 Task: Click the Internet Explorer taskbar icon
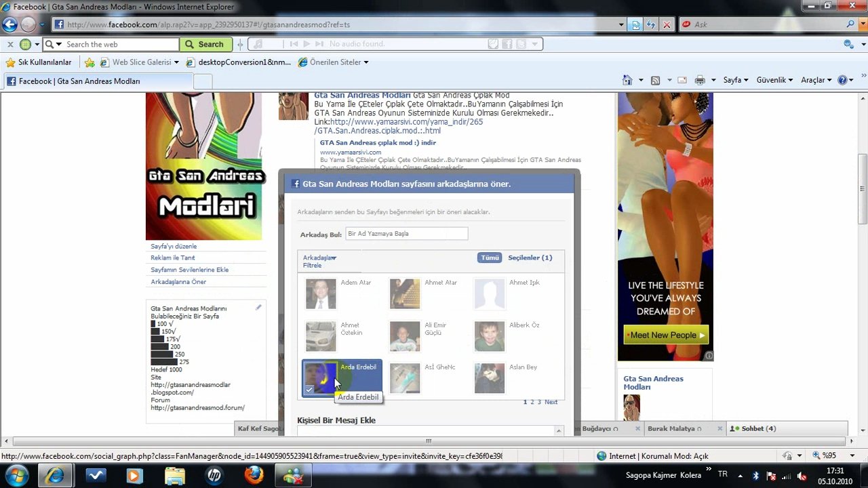pyautogui.click(x=55, y=476)
